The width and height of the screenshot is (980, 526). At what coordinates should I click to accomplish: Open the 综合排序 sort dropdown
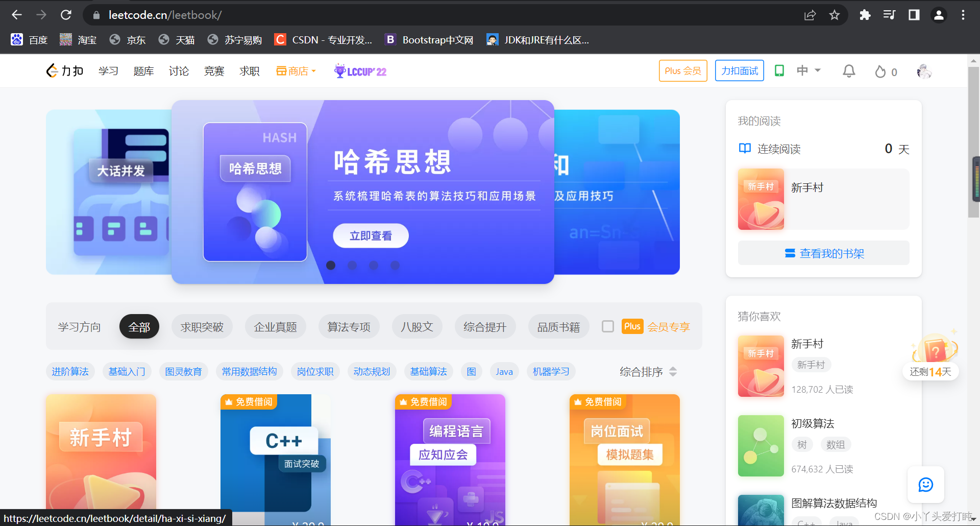[648, 372]
